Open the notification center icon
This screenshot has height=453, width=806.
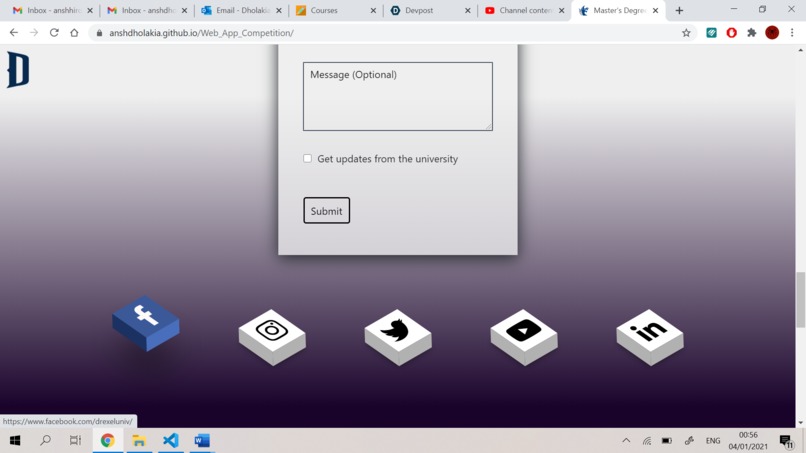(x=786, y=441)
